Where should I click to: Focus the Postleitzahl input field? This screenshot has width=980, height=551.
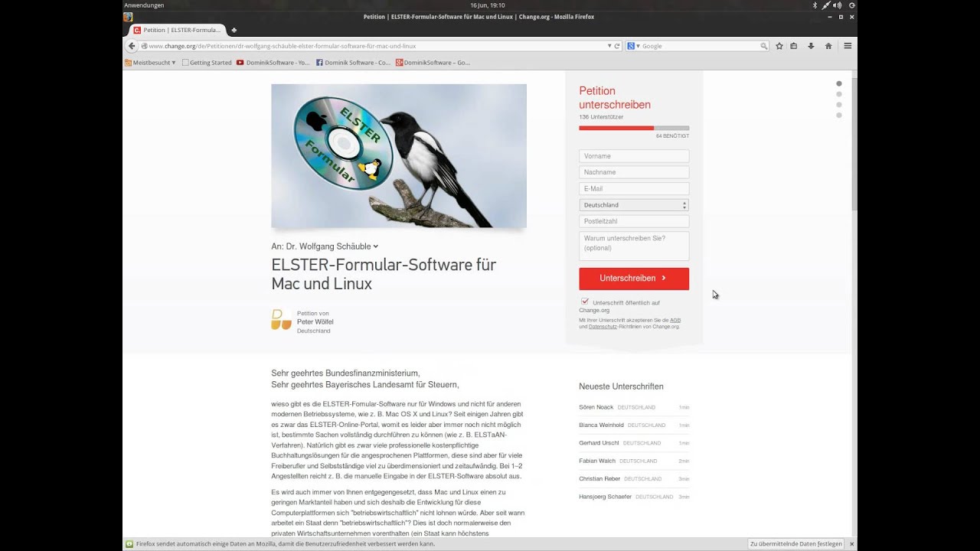coord(634,221)
